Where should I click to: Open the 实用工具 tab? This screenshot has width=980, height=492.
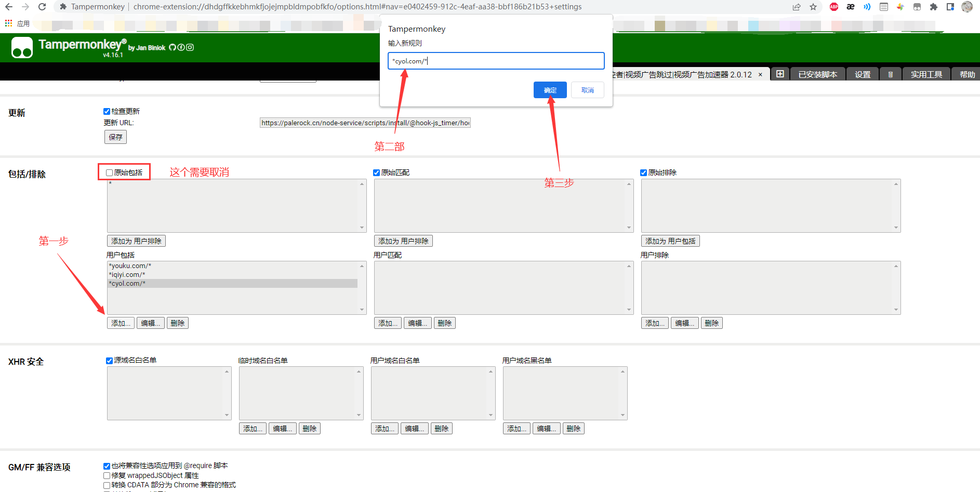(926, 74)
